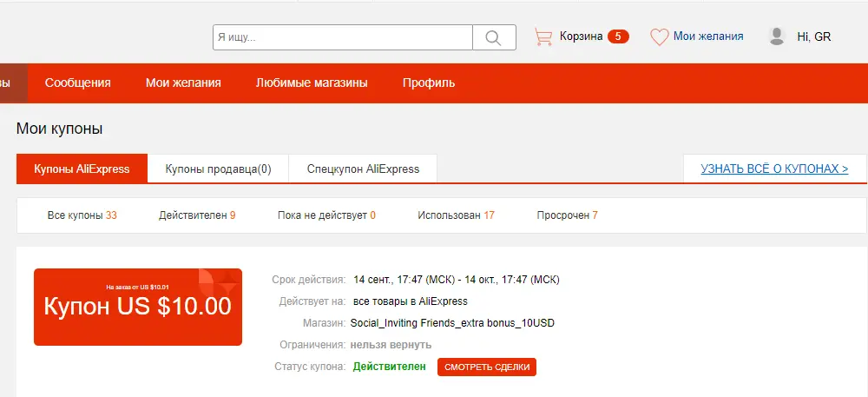Image resolution: width=868 pixels, height=397 pixels.
Task: Click green 'Действителен' coupon status
Action: pos(390,367)
